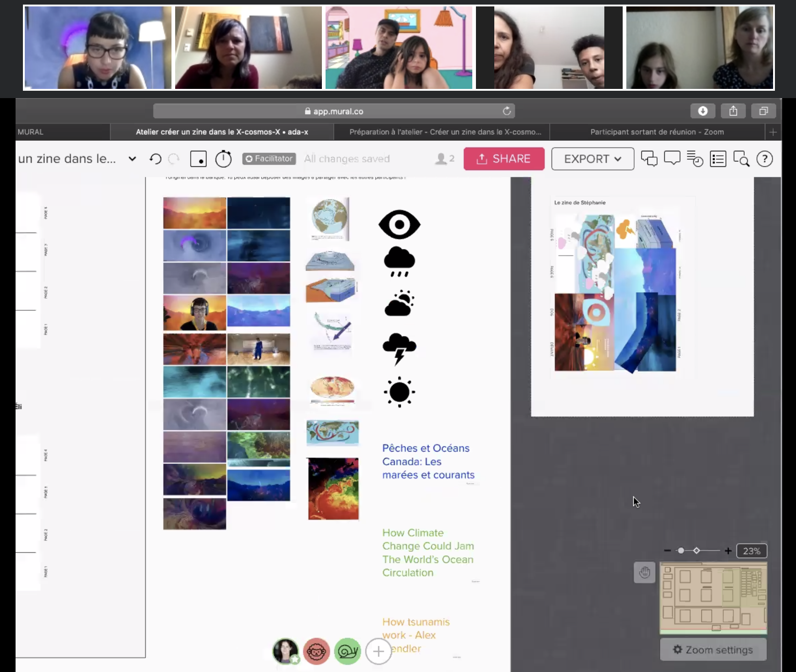Select the world map with red currents
This screenshot has width=796, height=672.
pyautogui.click(x=332, y=433)
